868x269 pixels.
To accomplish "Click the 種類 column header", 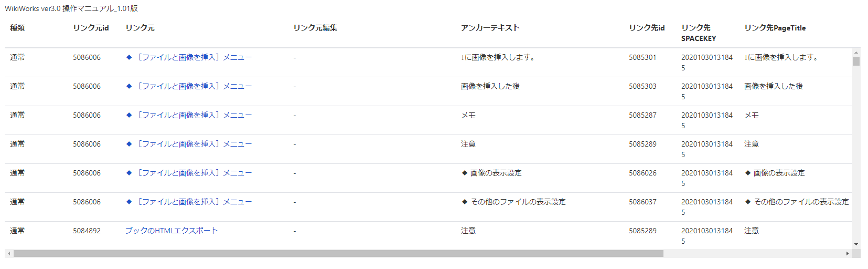I will tap(17, 28).
